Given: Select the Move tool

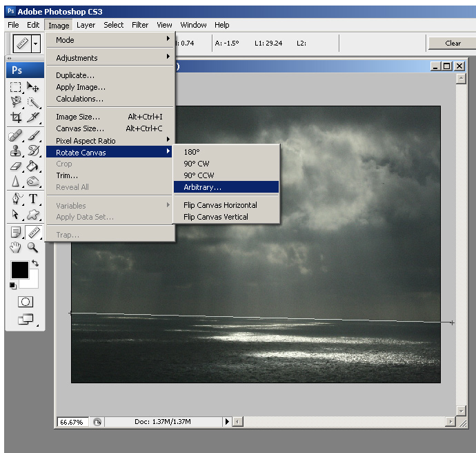Looking at the screenshot, I should point(32,87).
